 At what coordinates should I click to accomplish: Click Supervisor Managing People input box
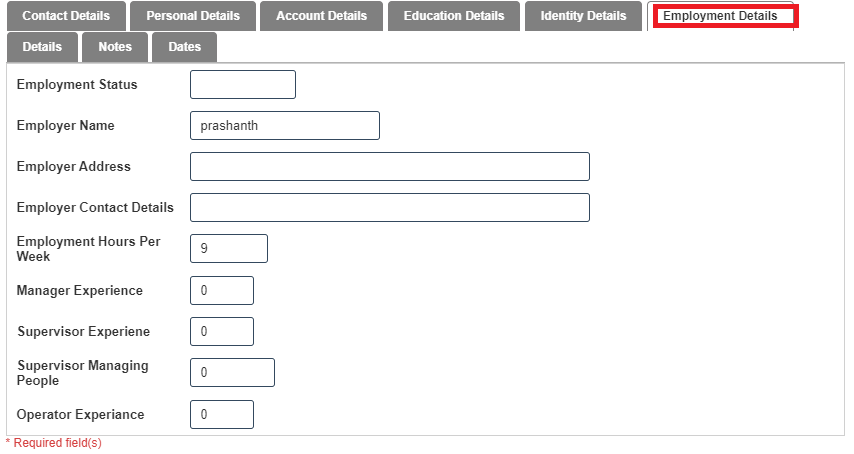[x=232, y=373]
